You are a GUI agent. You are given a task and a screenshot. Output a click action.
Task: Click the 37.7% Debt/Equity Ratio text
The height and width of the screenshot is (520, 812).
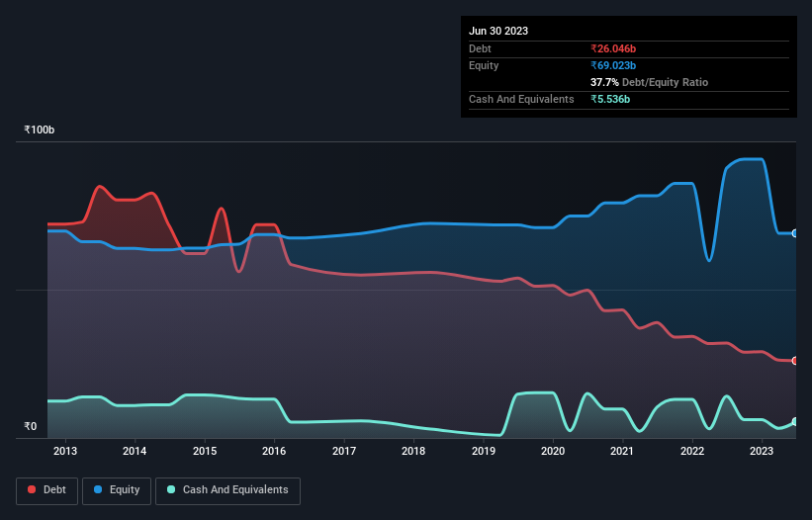(x=650, y=82)
